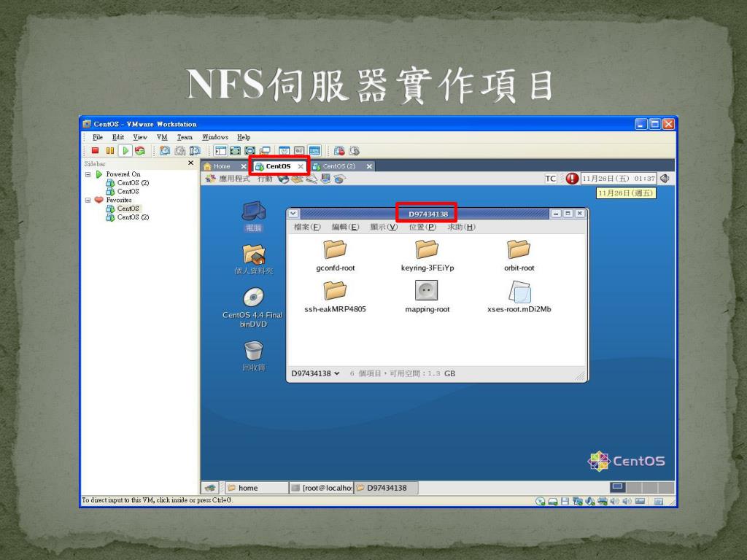Suspend the VM using yellow pause icon
This screenshot has height=560, width=747.
[110, 150]
